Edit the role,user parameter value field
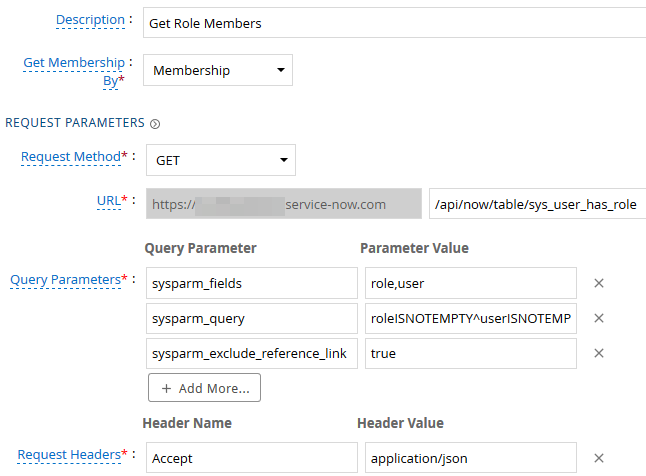The height and width of the screenshot is (476, 646). point(470,283)
